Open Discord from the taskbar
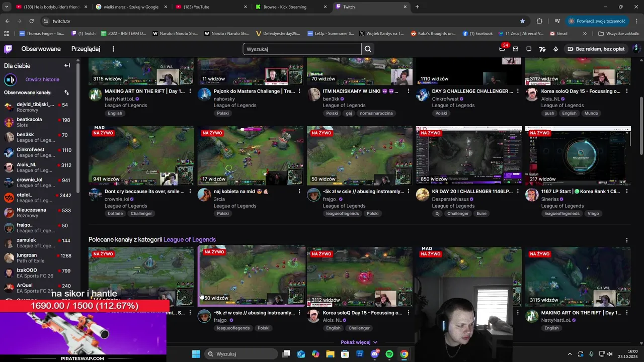The width and height of the screenshot is (644, 362). click(x=374, y=354)
